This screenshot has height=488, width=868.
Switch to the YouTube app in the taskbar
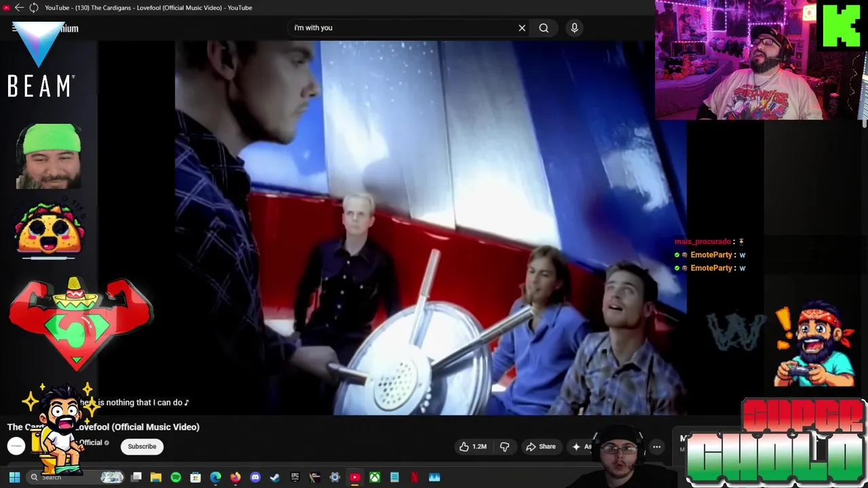[x=355, y=477]
